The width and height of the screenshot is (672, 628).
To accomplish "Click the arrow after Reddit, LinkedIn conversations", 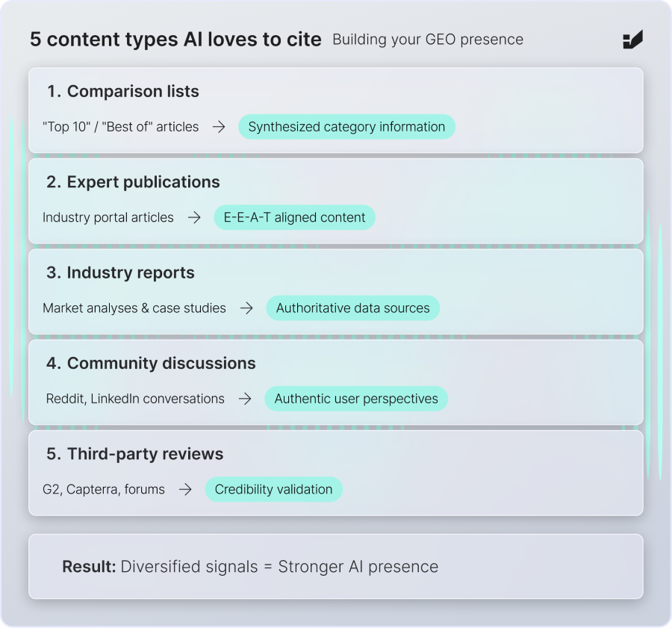I will point(245,399).
